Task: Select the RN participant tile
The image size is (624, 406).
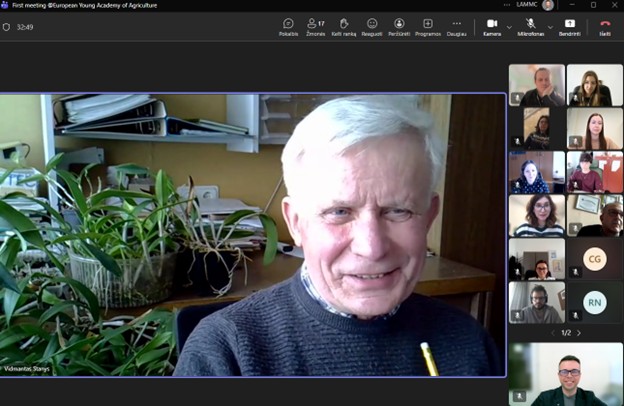Action: pos(594,302)
